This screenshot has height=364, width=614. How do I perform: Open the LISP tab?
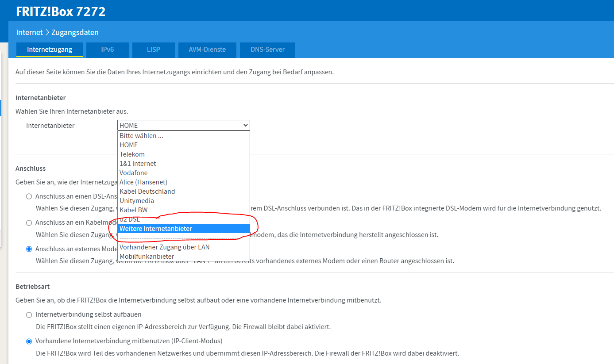pos(154,50)
